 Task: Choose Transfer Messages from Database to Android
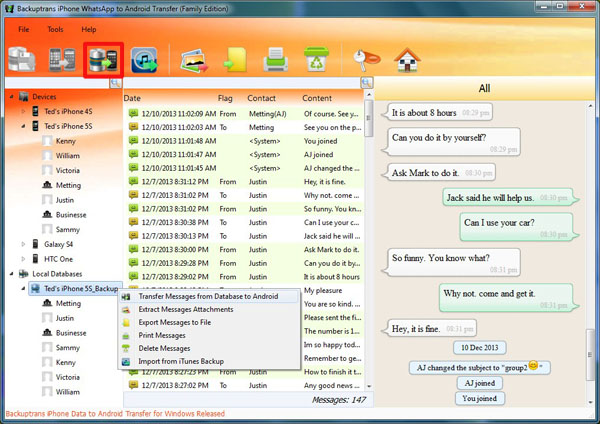[x=209, y=296]
